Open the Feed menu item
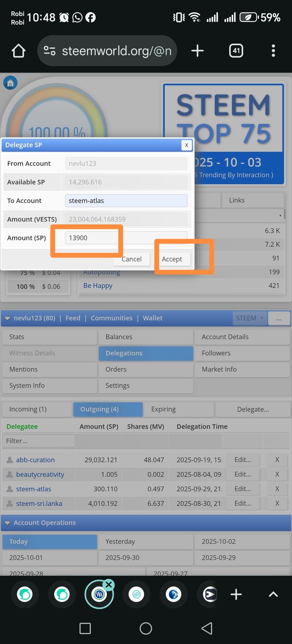This screenshot has width=292, height=644. coord(73,318)
